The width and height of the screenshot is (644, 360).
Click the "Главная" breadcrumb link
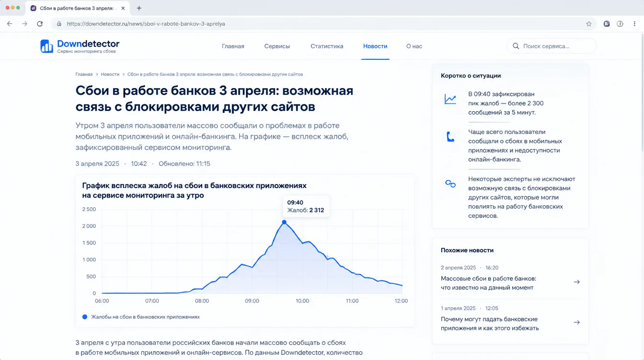pyautogui.click(x=84, y=75)
